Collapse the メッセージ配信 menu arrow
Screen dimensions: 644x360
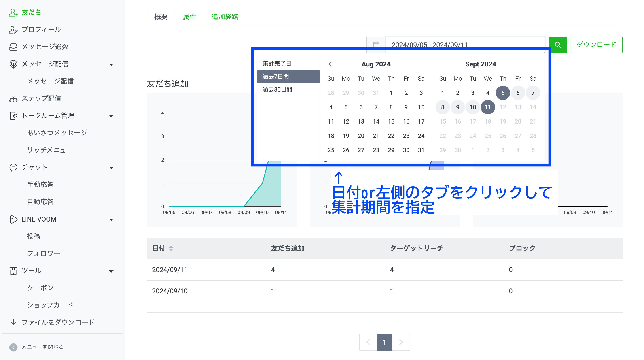point(111,64)
